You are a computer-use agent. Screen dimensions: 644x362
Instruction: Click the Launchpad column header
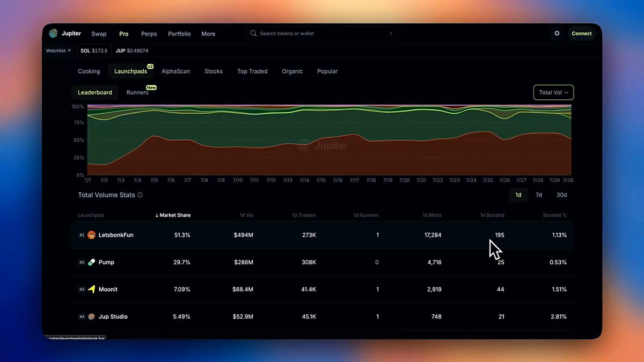pyautogui.click(x=91, y=215)
